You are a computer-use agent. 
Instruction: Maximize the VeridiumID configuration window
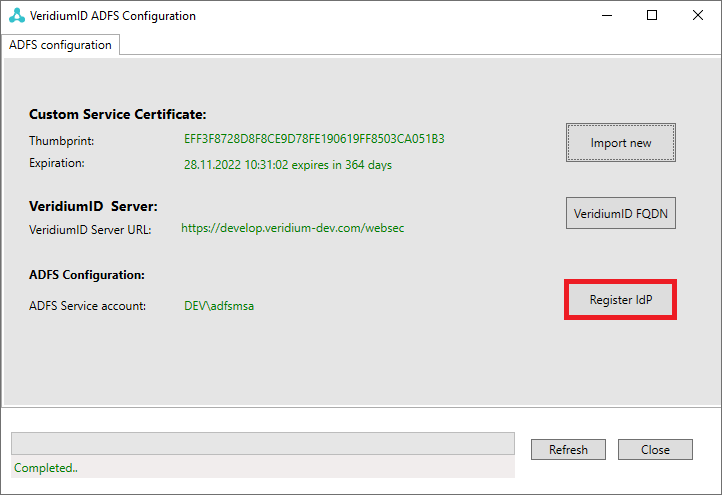point(652,16)
